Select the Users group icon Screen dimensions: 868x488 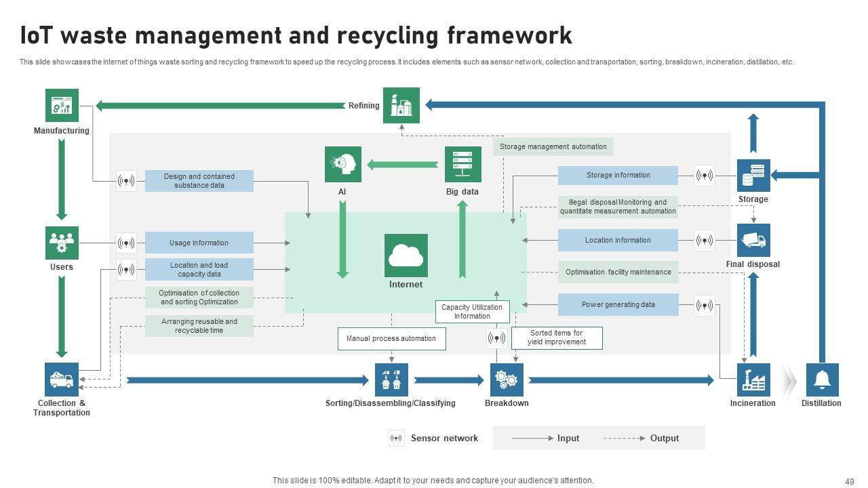pos(62,243)
